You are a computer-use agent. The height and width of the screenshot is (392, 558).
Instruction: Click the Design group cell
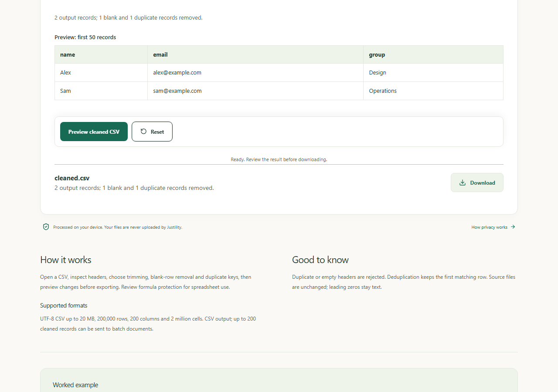coord(433,73)
